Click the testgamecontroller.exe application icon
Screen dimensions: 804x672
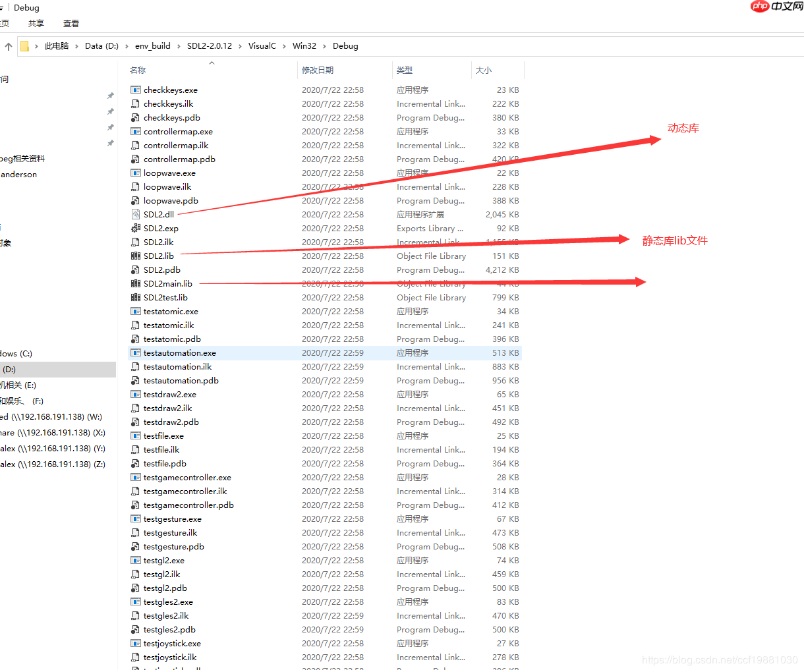(135, 478)
